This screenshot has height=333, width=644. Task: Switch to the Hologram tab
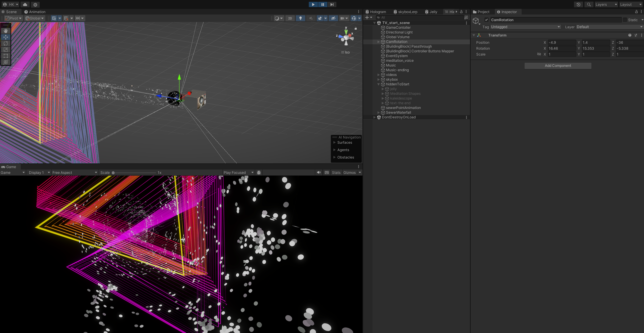coord(376,12)
